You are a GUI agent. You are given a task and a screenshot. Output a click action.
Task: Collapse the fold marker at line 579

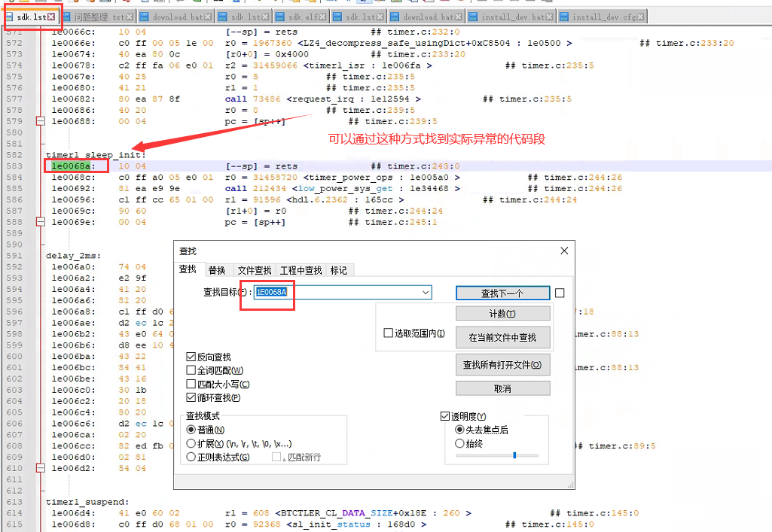coord(41,121)
